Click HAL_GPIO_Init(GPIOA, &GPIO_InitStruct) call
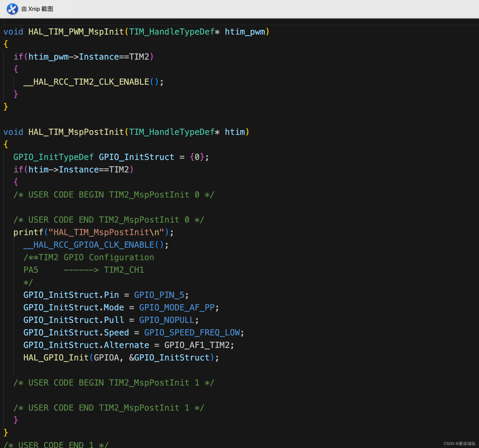This screenshot has height=448, width=479. [119, 357]
